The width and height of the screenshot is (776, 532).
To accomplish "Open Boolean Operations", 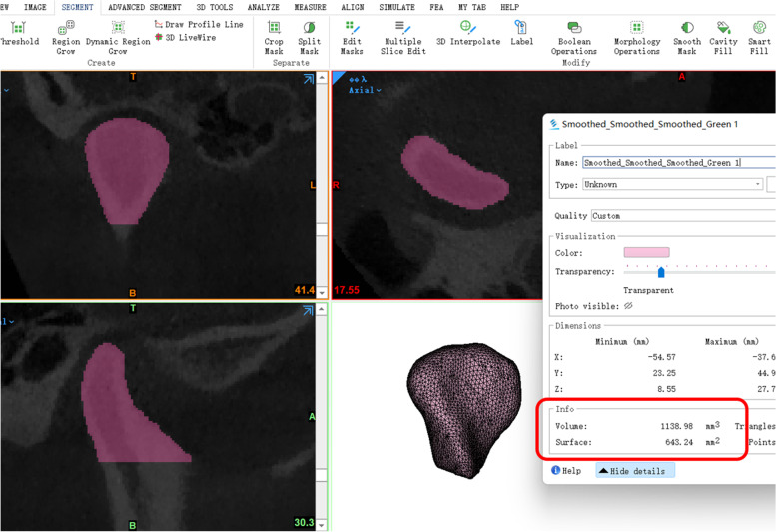I will [x=574, y=37].
